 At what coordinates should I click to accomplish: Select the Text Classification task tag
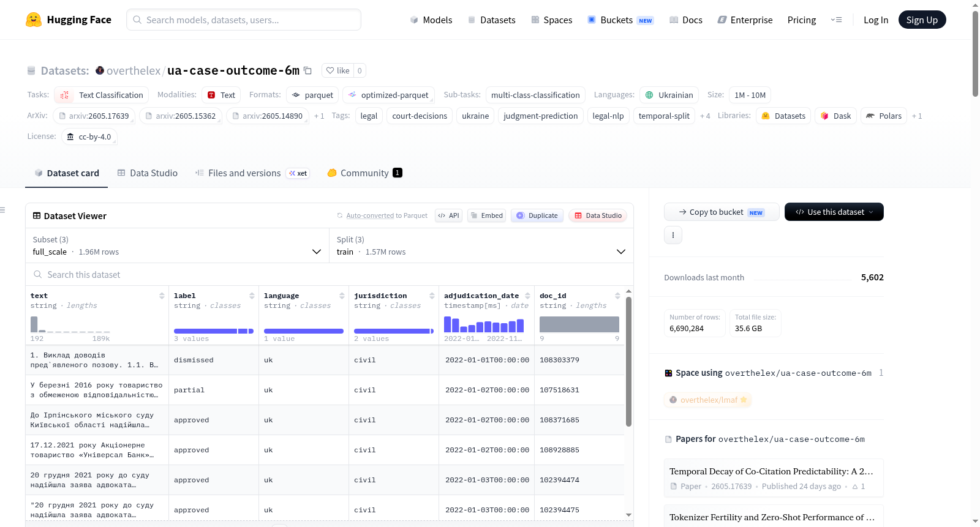[x=101, y=95]
